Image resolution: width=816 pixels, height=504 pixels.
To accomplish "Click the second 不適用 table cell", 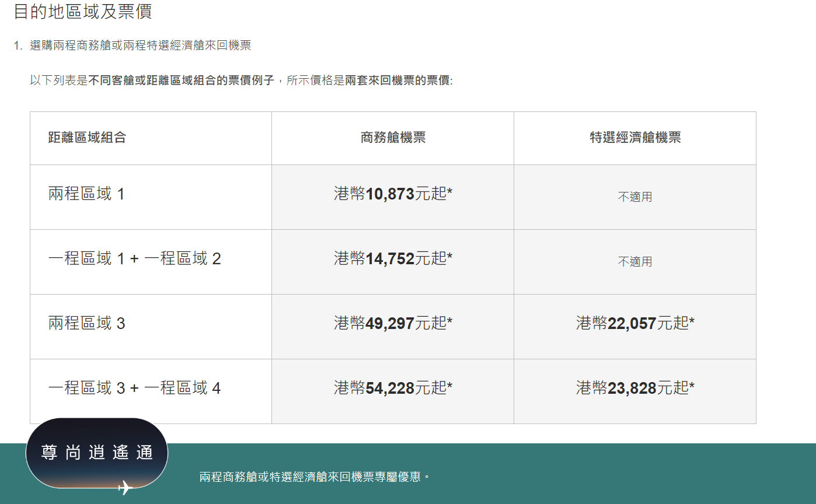I will point(634,262).
